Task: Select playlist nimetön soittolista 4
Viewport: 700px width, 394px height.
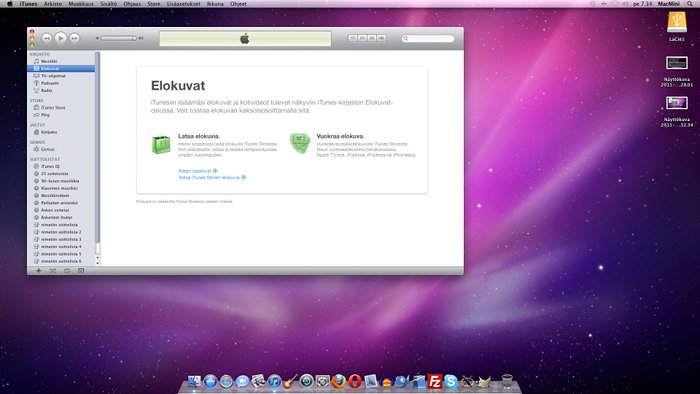Action: pos(61,246)
